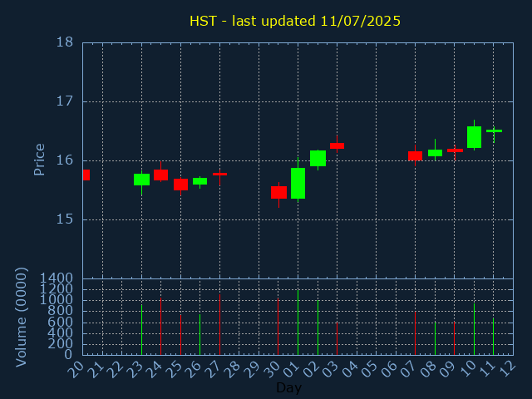
Task: Click the green volume bar for day 23
Action: [x=142, y=329]
